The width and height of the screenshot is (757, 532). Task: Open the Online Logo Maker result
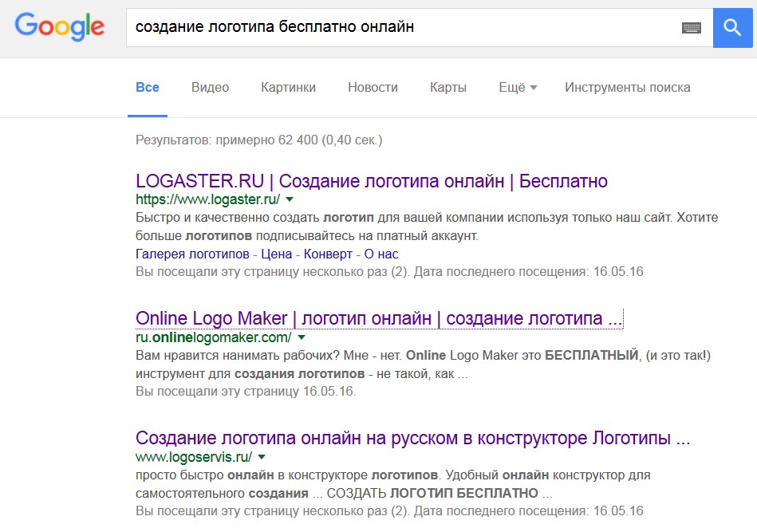click(x=378, y=319)
